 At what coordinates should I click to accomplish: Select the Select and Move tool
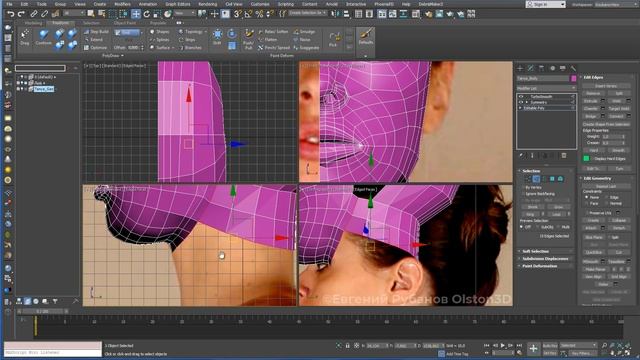tap(136, 14)
